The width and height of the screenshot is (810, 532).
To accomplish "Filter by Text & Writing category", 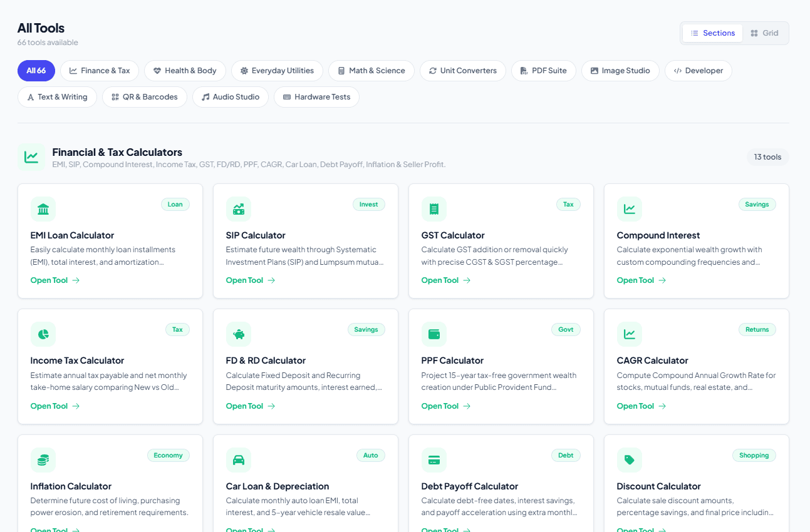I will 57,97.
